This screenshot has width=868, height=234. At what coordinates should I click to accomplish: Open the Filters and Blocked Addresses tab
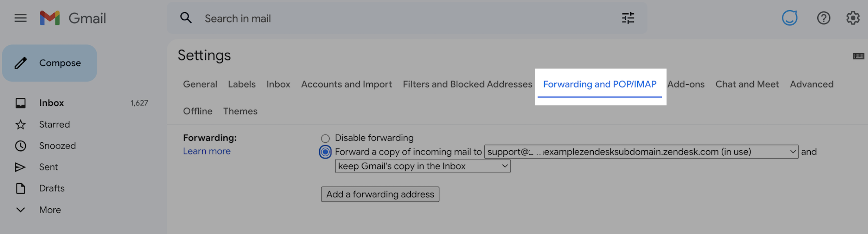point(467,84)
